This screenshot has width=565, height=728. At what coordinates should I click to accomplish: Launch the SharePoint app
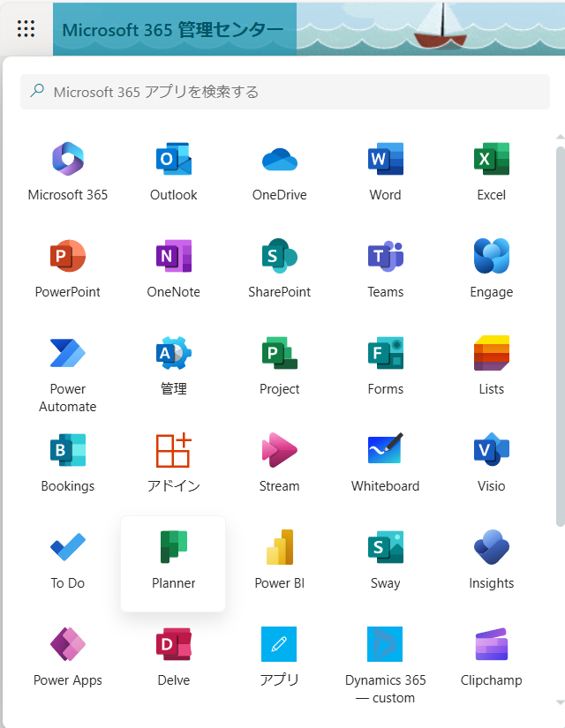pyautogui.click(x=279, y=269)
